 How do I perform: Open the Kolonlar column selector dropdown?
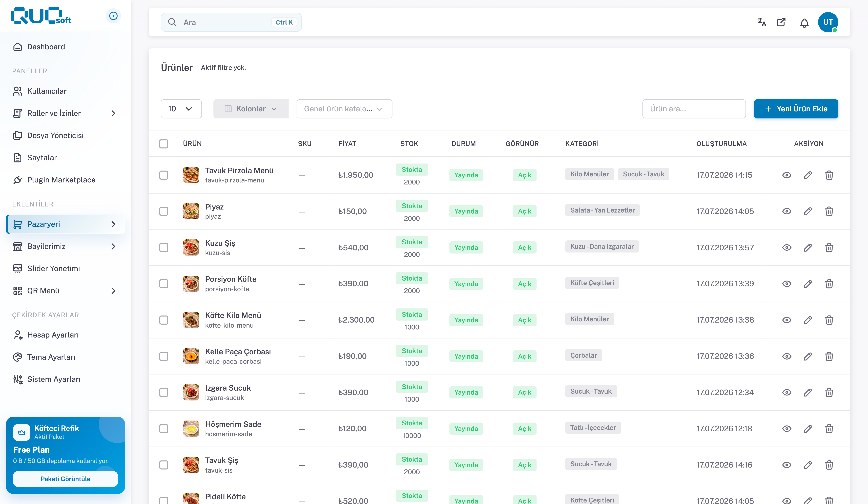click(251, 109)
